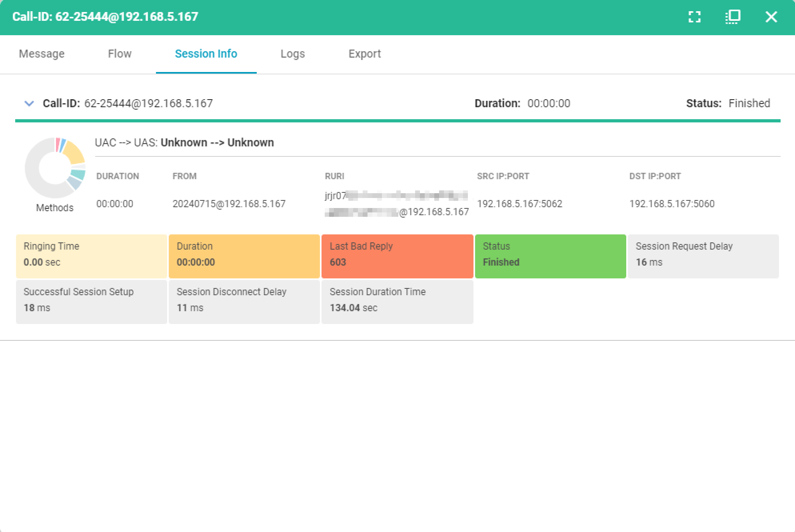Viewport: 795px width, 532px height.
Task: Click the teal slice of Methods chart
Action: point(78,175)
